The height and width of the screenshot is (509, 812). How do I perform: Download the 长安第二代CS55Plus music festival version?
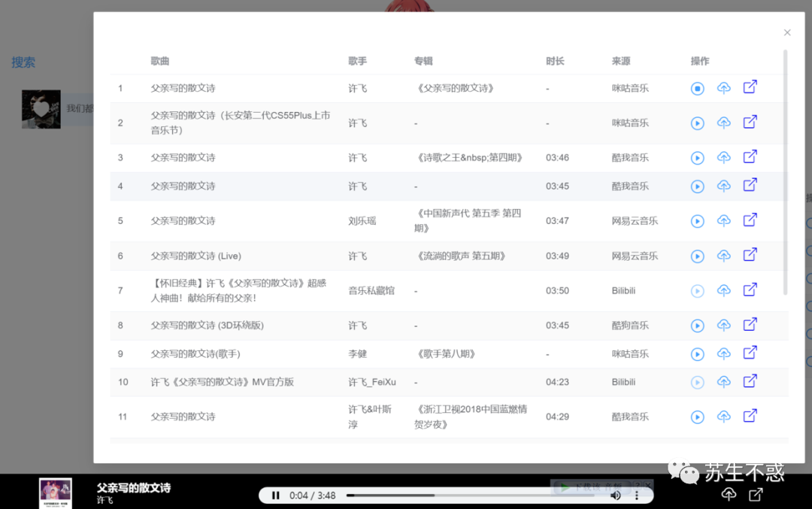[x=724, y=123]
